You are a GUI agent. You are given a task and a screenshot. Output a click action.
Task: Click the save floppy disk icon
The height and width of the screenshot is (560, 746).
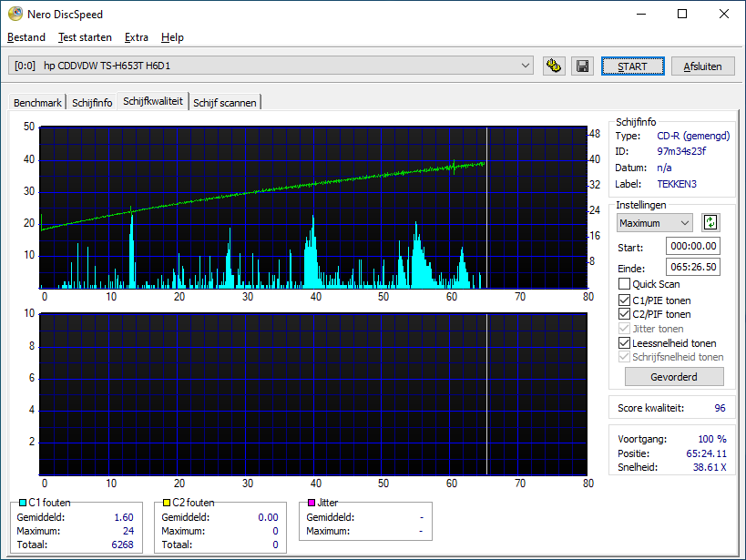(x=582, y=66)
